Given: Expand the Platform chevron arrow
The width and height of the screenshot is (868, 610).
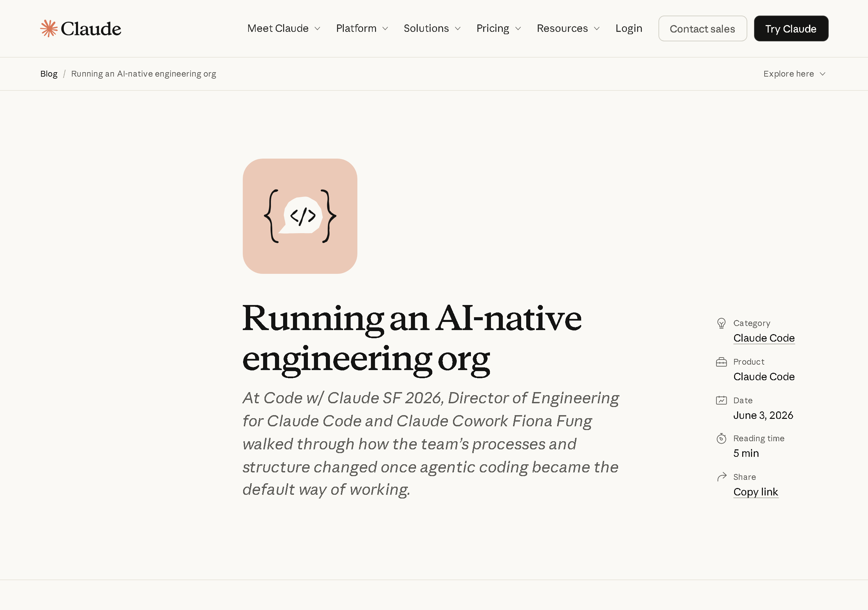Looking at the screenshot, I should 385,29.
